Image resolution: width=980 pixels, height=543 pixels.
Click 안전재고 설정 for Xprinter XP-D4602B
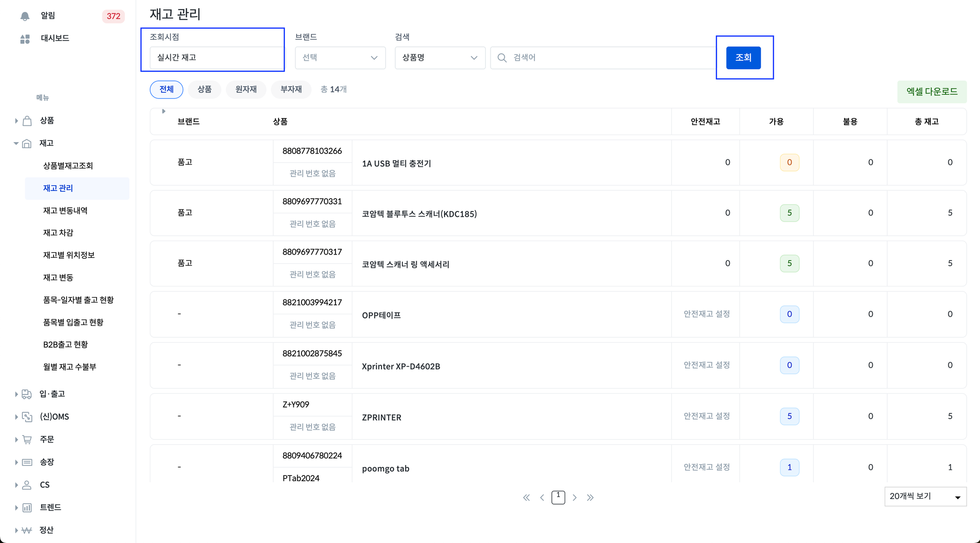click(706, 365)
